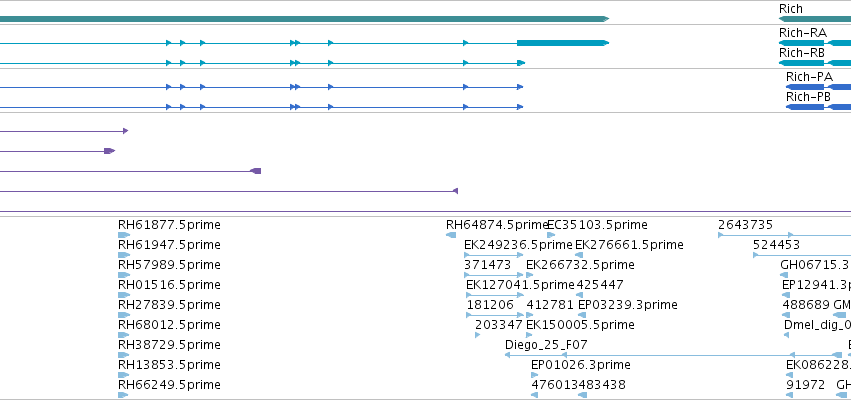Select the RH13853.5prime EST arrow
This screenshot has height=400, width=851.
(124, 375)
